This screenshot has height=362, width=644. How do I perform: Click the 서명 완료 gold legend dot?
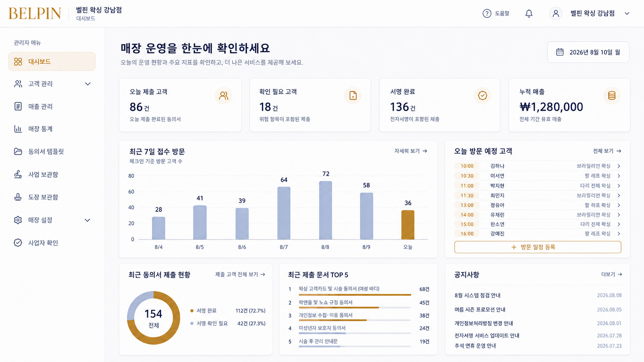click(x=192, y=310)
